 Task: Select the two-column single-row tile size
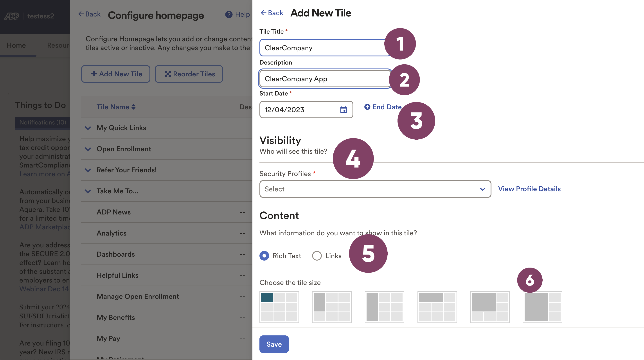[x=437, y=307]
